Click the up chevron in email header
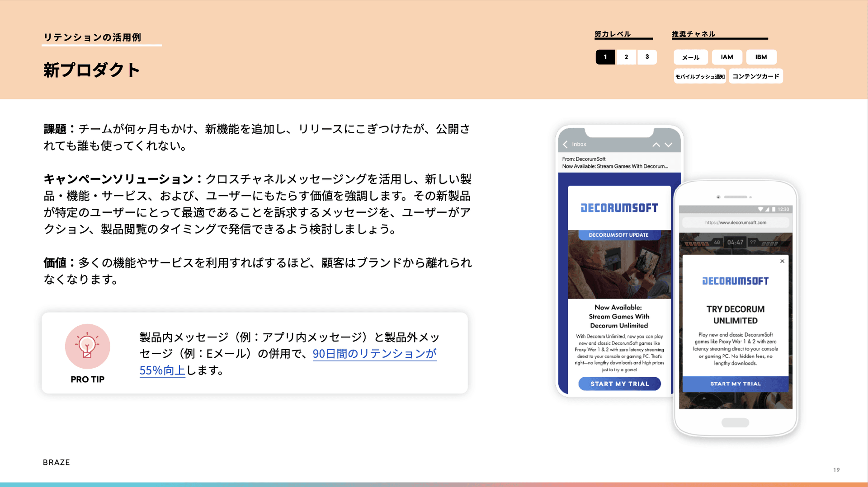Viewport: 868px width, 487px height. (x=656, y=145)
